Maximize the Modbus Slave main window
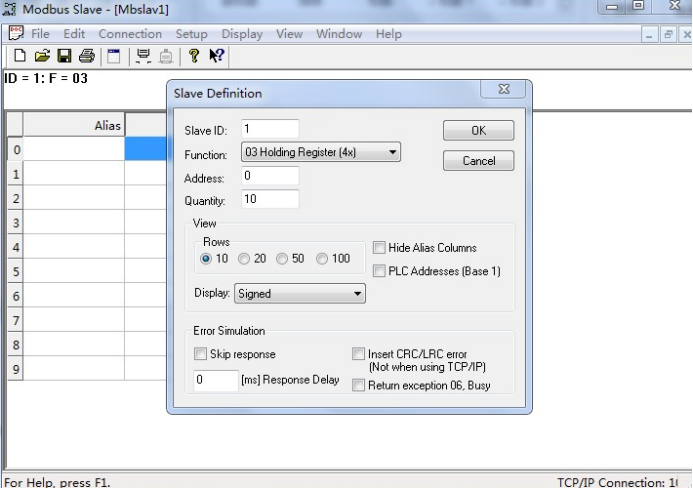 click(x=638, y=6)
